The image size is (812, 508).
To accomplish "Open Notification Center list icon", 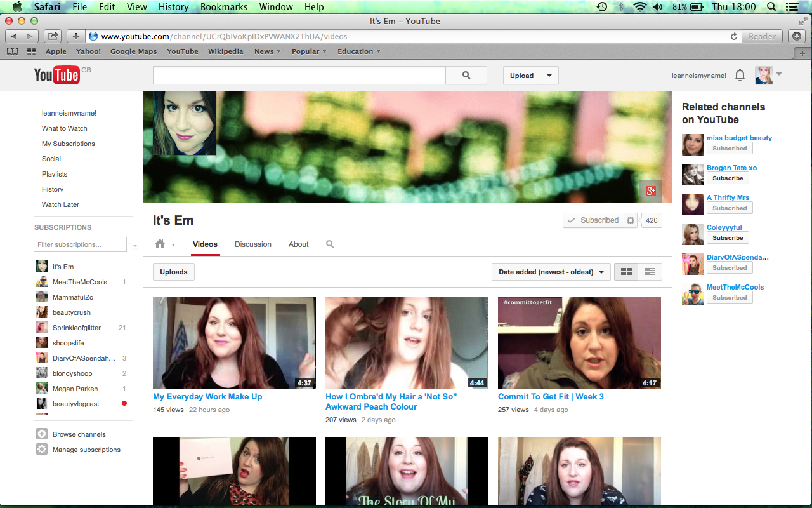I will [x=791, y=7].
